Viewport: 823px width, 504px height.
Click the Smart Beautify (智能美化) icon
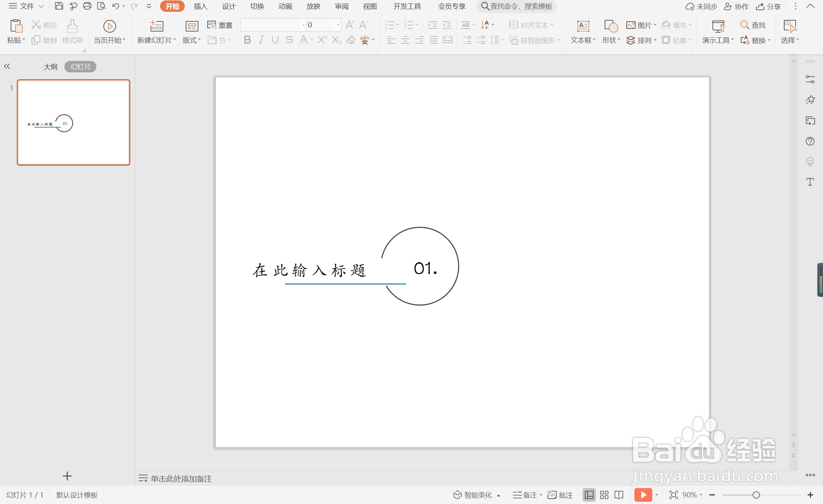coord(457,495)
